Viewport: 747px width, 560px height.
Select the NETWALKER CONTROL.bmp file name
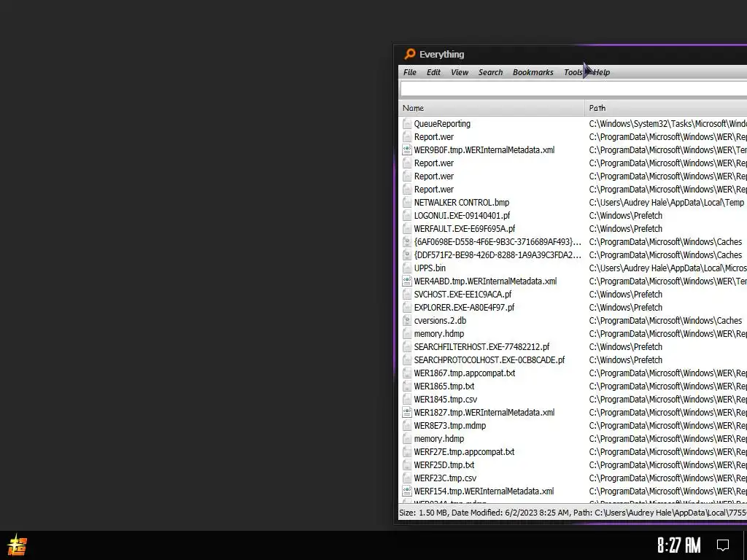(462, 203)
